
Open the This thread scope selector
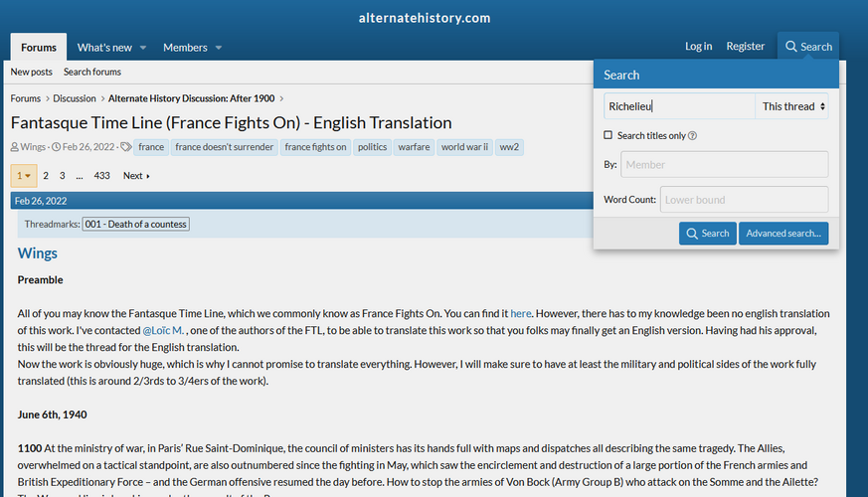pos(791,106)
